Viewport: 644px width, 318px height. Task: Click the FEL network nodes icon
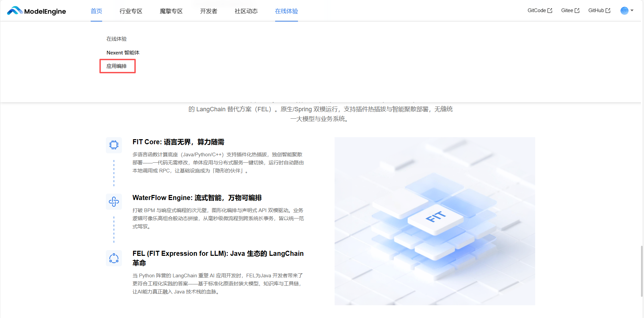pos(114,258)
